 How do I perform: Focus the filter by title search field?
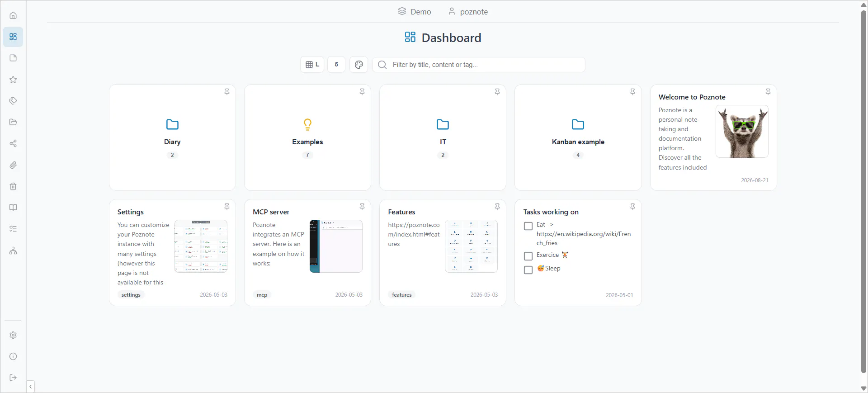[x=479, y=65]
